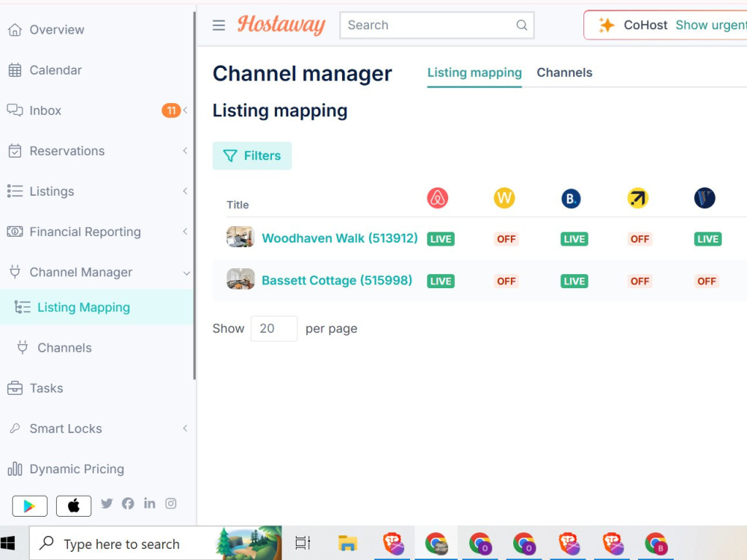
Task: Click Woodhaven Walk Airbnb LIVE status
Action: (441, 239)
